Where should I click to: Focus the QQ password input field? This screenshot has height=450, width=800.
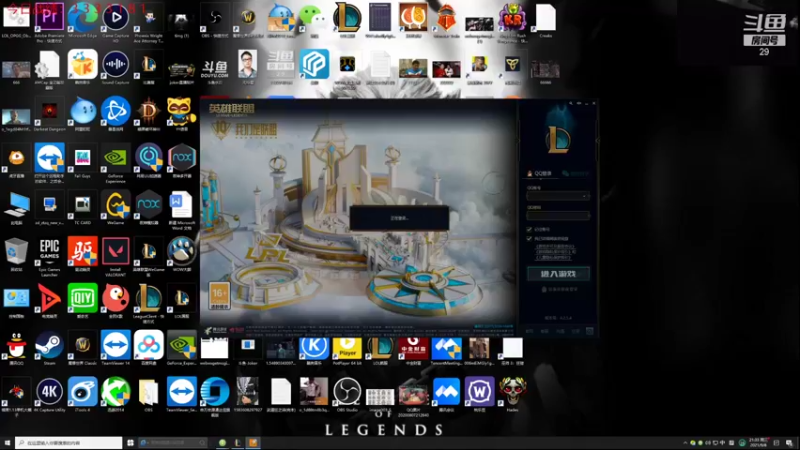coord(558,215)
